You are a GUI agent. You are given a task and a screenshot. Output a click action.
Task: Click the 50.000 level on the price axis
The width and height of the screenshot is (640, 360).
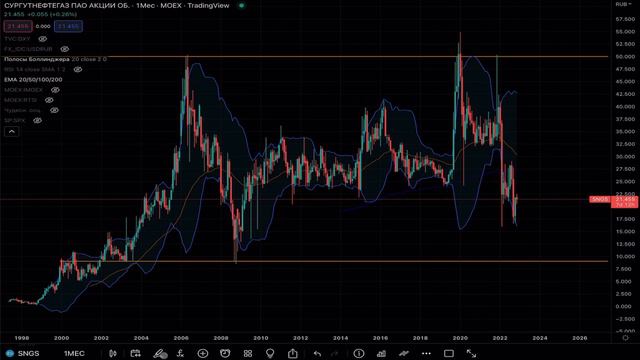pyautogui.click(x=625, y=57)
